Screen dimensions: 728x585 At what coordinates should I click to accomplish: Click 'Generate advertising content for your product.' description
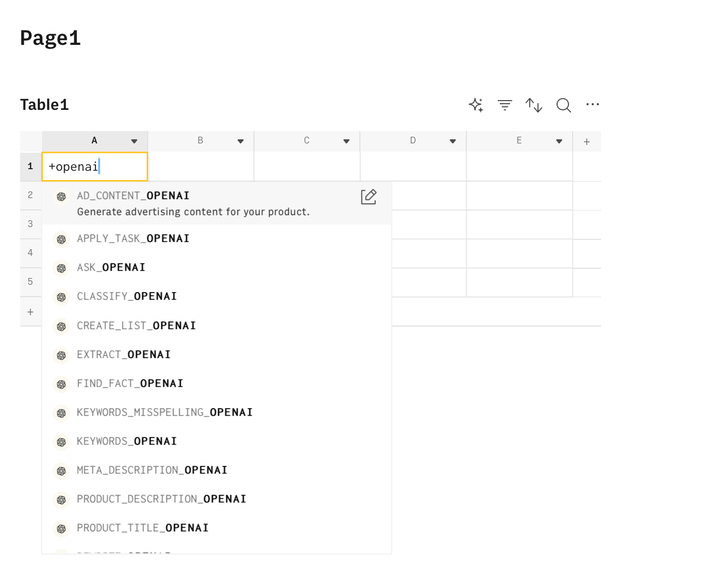point(193,212)
